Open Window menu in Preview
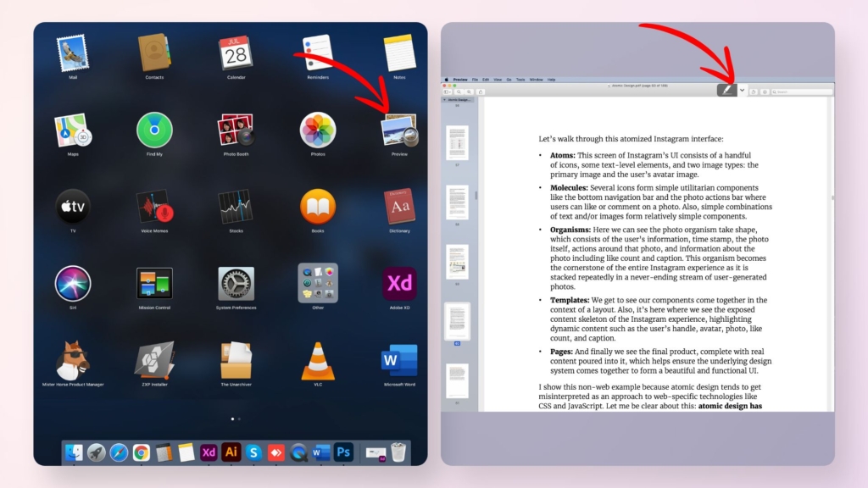 (536, 80)
